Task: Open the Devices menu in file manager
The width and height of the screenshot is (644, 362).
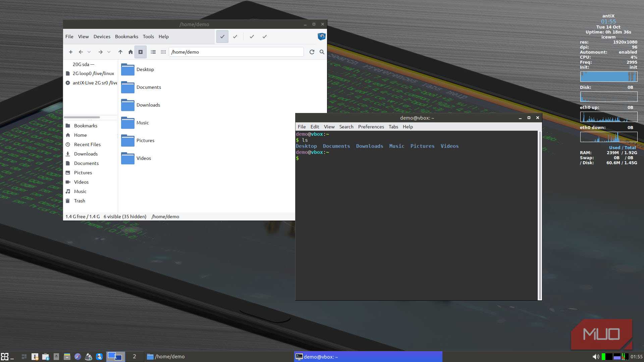Action: 102,37
